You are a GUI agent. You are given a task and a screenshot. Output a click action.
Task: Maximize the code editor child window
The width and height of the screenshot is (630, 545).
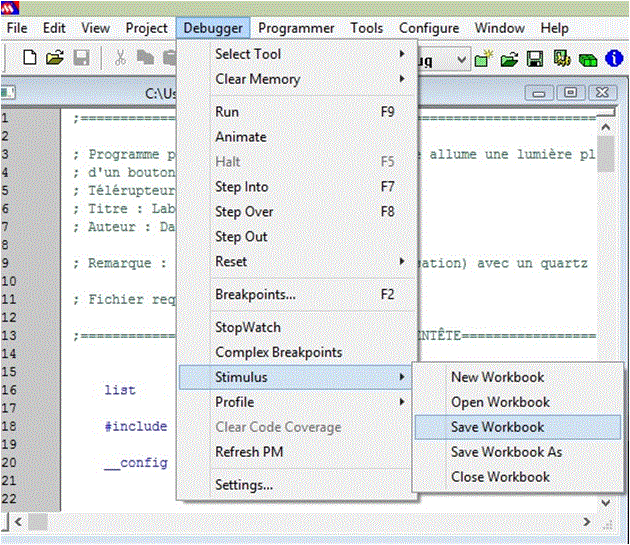[570, 93]
